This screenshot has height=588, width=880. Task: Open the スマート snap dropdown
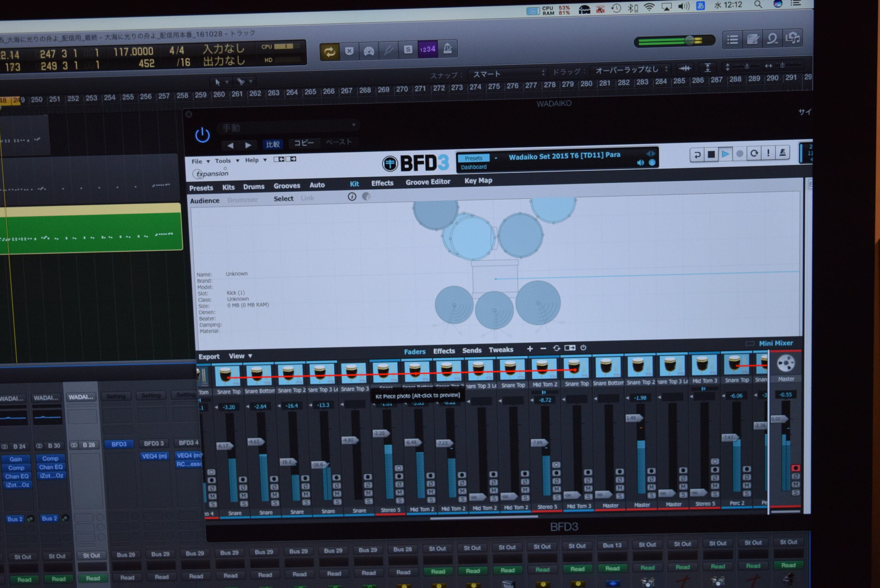(x=507, y=74)
